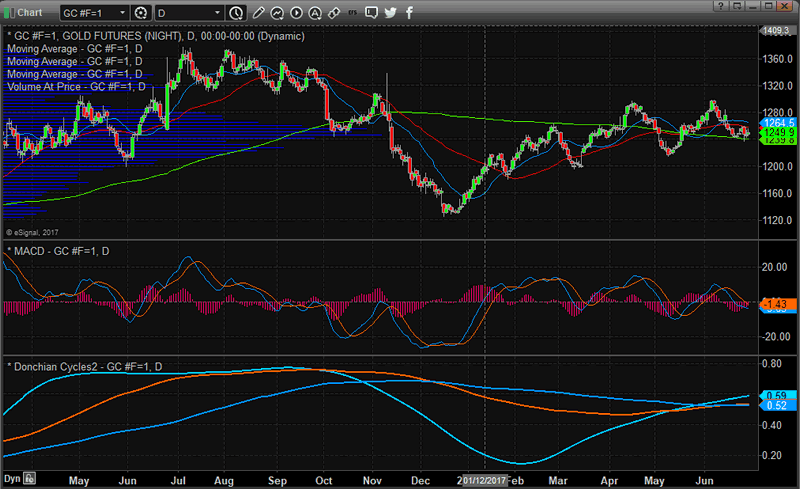
Task: Select the pencil drawing tool
Action: (259, 13)
